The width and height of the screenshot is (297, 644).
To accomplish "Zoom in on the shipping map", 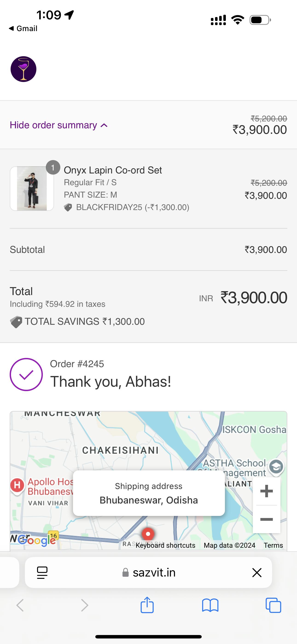I will [267, 491].
